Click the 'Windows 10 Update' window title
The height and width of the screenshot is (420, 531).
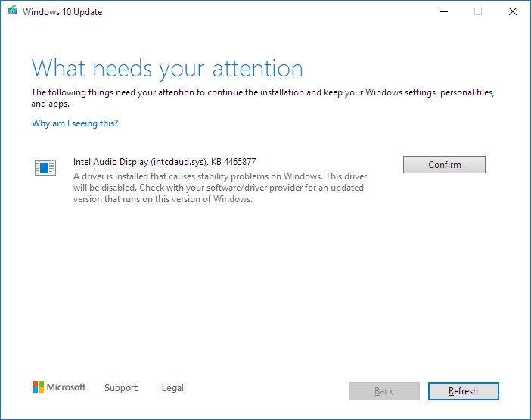tap(62, 12)
